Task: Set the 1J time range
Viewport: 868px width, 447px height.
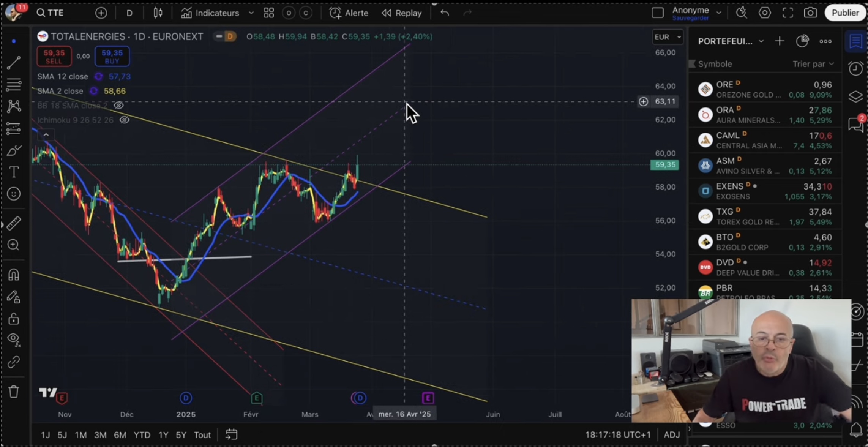Action: (x=45, y=435)
